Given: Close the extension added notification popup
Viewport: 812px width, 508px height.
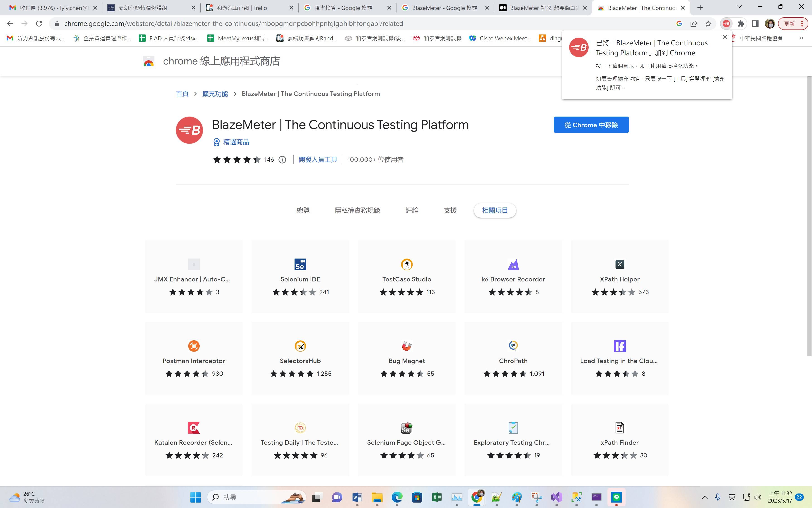Looking at the screenshot, I should 725,37.
